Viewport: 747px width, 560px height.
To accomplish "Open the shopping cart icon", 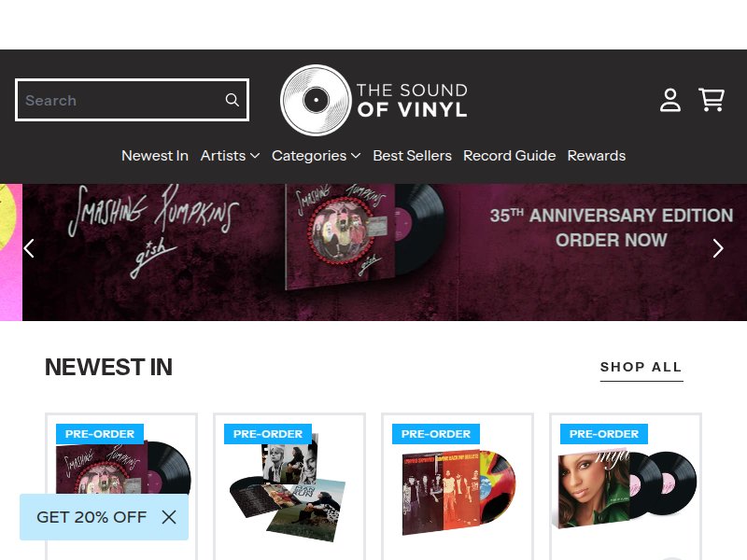I will point(712,100).
